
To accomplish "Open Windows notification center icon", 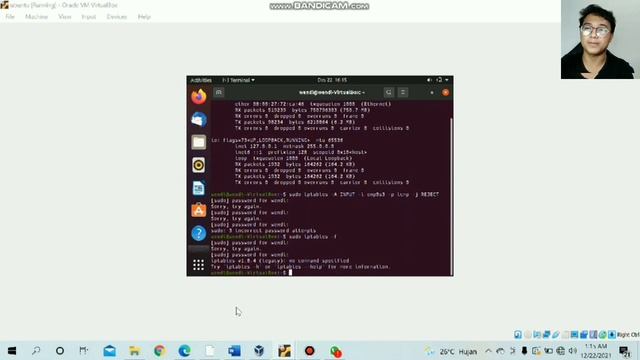I will 624,351.
